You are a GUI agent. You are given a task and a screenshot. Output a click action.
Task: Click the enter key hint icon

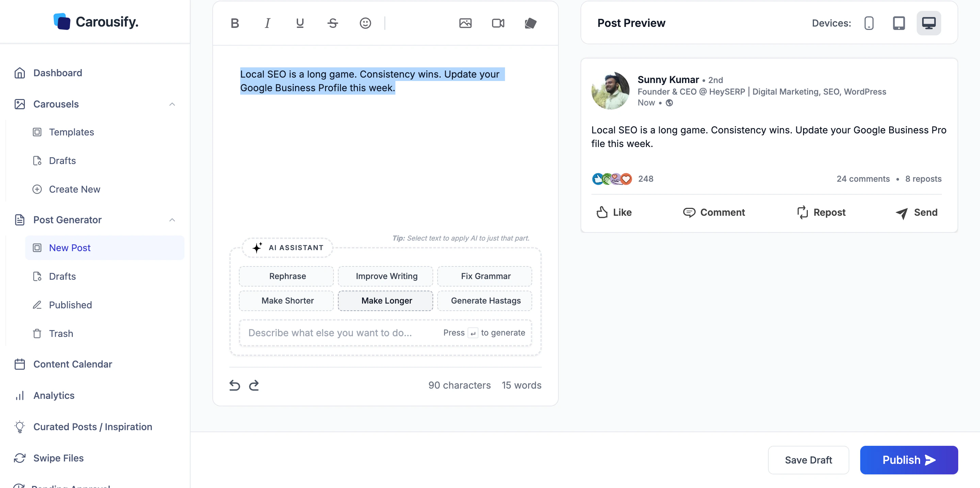[x=473, y=333]
